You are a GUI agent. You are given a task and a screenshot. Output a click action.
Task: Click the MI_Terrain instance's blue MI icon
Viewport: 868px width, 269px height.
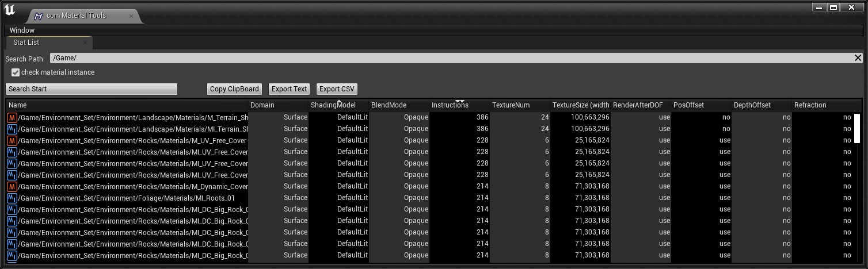[12, 129]
